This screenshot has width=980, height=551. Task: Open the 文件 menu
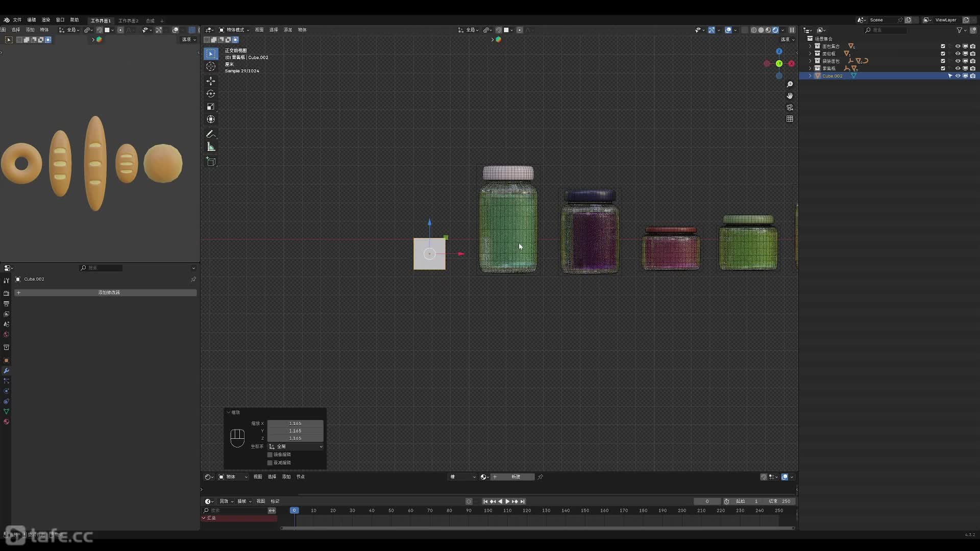[x=17, y=20]
